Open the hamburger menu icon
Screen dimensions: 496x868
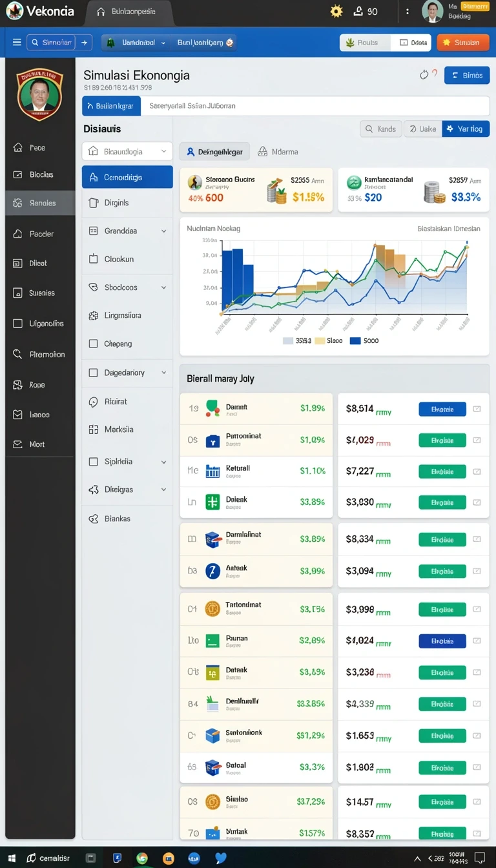click(17, 43)
